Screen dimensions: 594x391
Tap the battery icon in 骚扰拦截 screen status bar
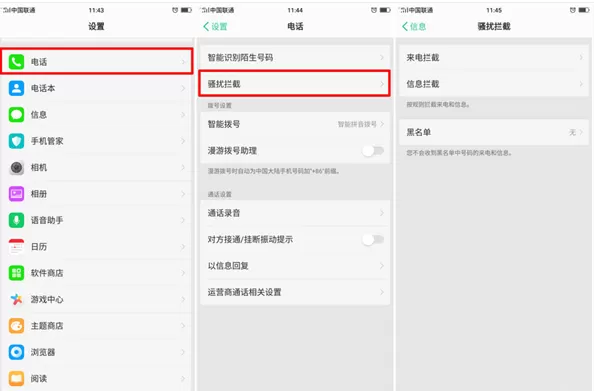[584, 10]
